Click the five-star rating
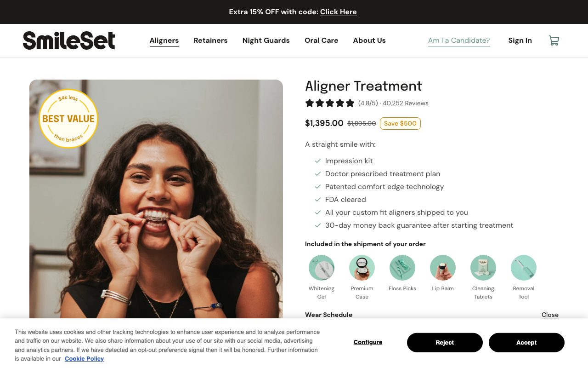Image resolution: width=588 pixels, height=368 pixels. [x=330, y=103]
